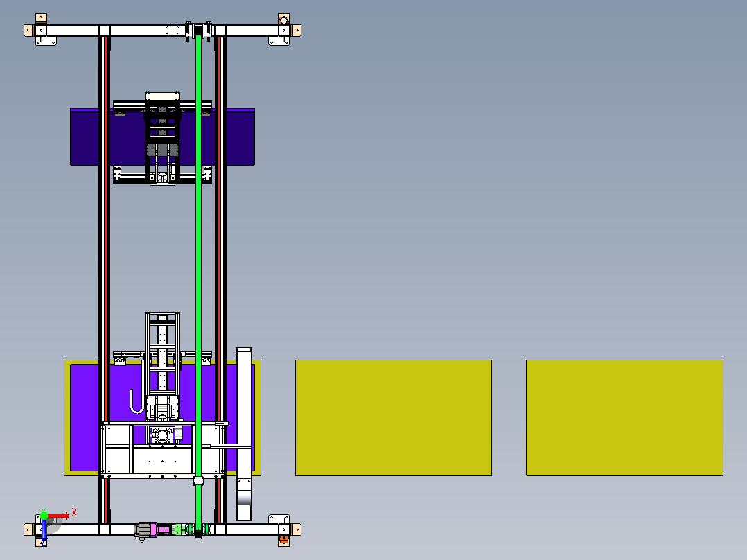Click the red X axis arrow of the triad
This screenshot has width=747, height=560.
(x=59, y=516)
